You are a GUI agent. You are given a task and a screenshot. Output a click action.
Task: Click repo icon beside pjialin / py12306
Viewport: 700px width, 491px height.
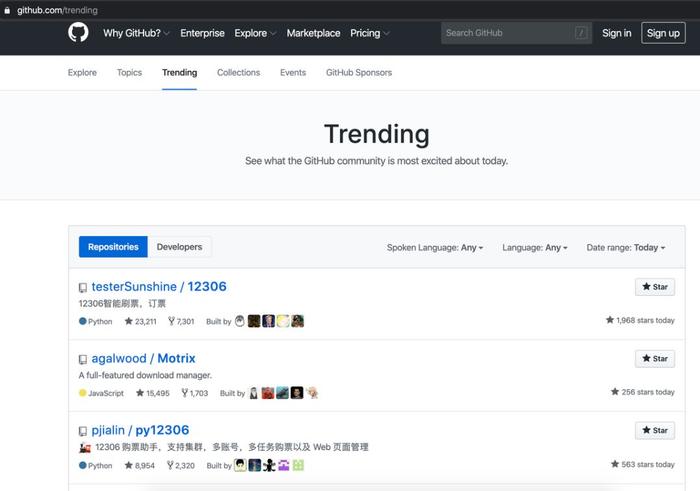(83, 431)
